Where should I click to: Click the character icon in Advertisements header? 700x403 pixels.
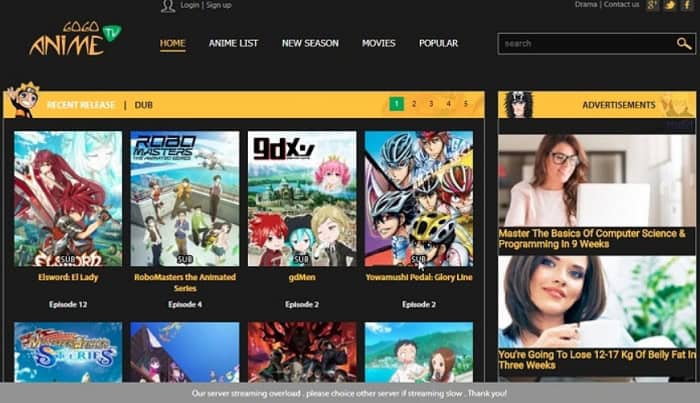tap(518, 104)
